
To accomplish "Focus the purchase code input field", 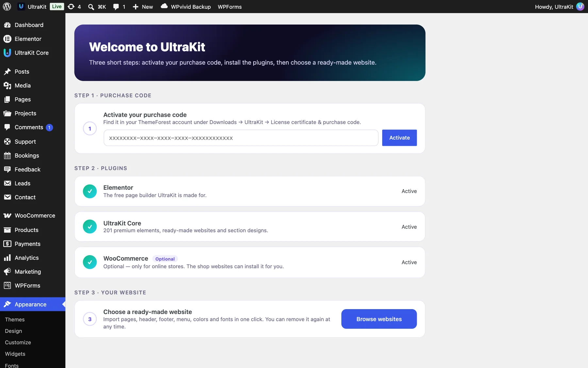I will 241,138.
